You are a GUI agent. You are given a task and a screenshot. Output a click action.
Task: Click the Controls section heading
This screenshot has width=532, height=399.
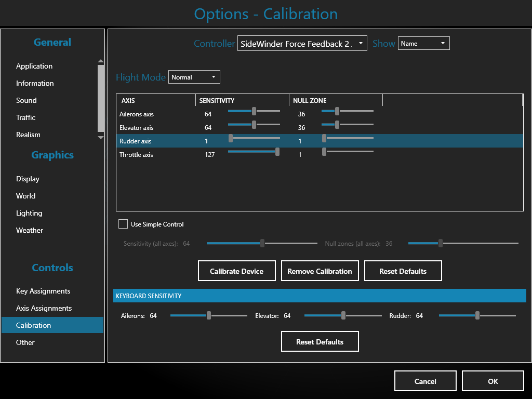52,268
